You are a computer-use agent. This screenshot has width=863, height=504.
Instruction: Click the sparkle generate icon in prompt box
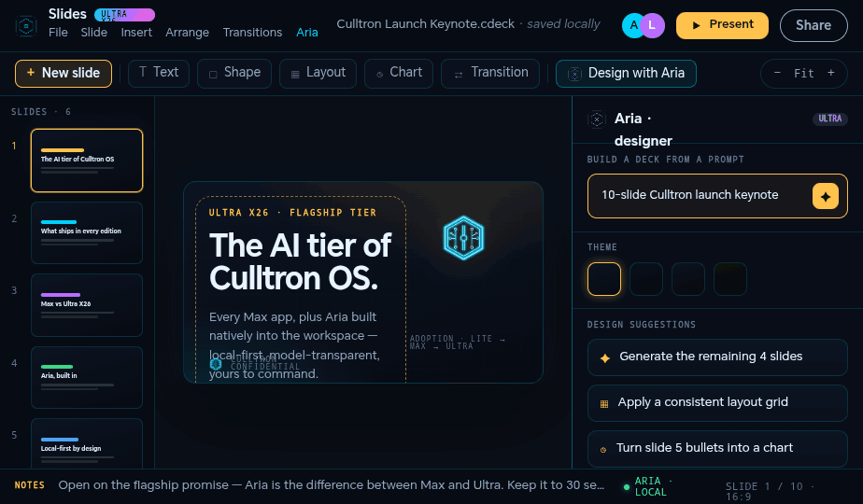click(825, 196)
